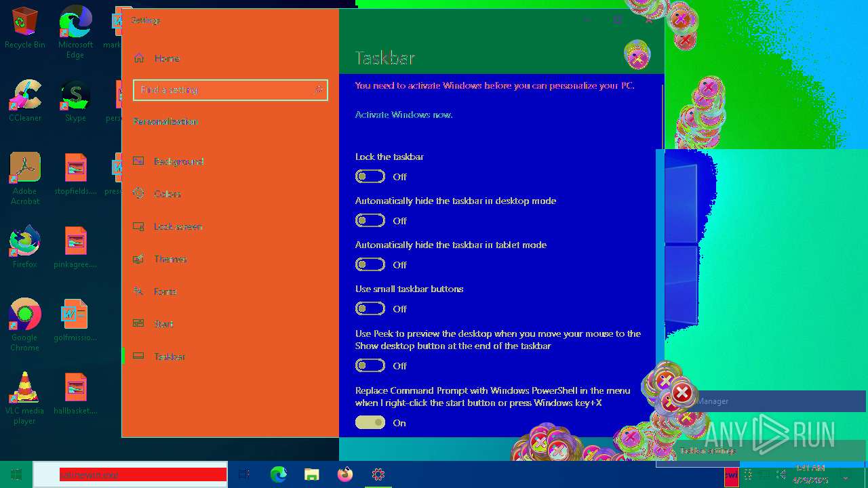Image resolution: width=868 pixels, height=488 pixels.
Task: Open Colors personalization page
Action: (x=231, y=194)
